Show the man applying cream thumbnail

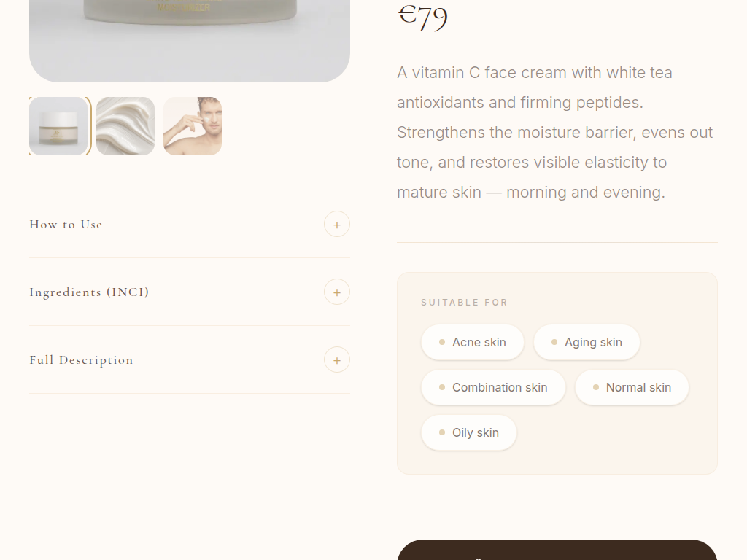pos(193,126)
